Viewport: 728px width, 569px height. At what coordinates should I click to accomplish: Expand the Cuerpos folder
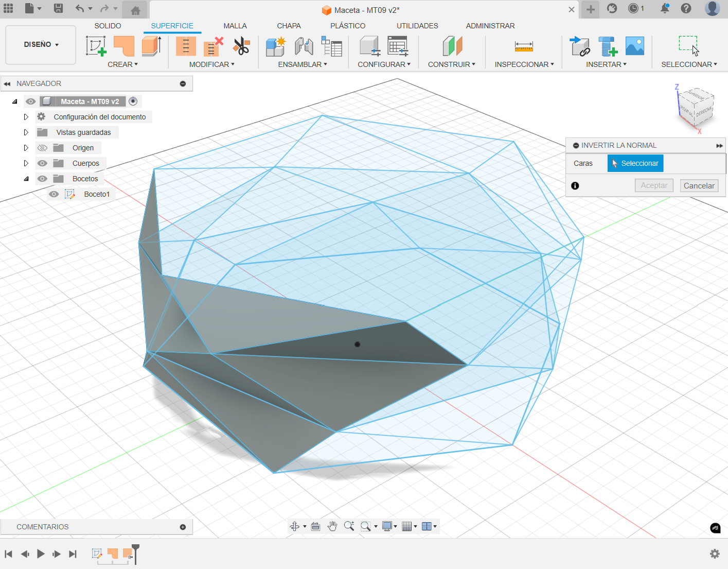[x=26, y=163]
